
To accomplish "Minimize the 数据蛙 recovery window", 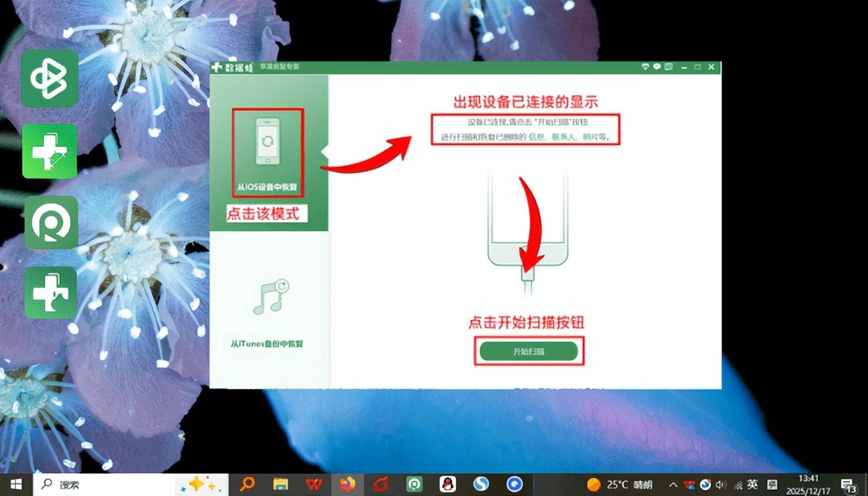I will (x=686, y=67).
